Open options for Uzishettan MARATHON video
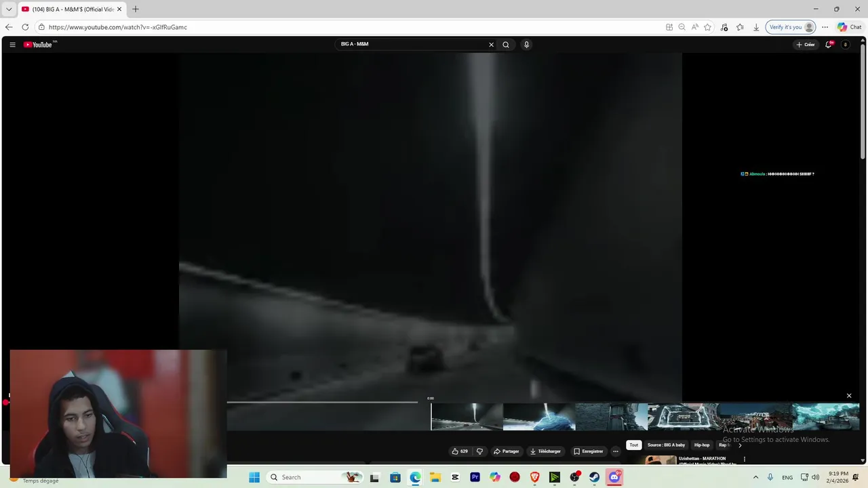Image resolution: width=868 pixels, height=488 pixels. [x=744, y=459]
